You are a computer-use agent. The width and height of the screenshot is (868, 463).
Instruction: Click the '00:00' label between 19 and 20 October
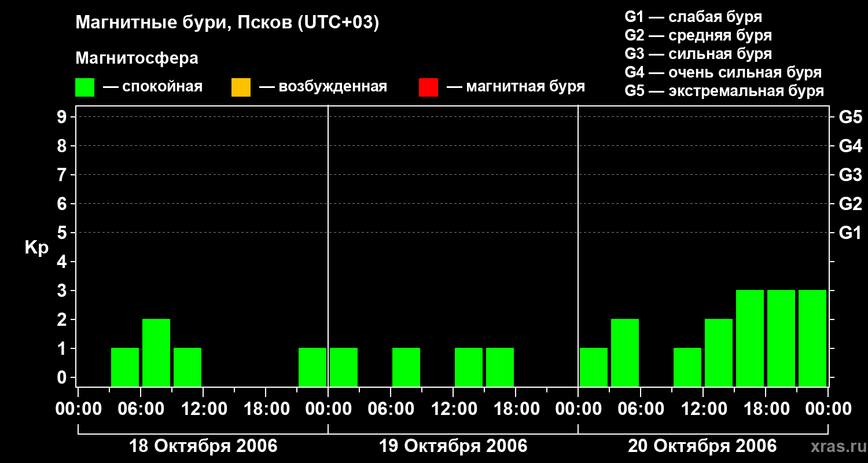(x=578, y=409)
